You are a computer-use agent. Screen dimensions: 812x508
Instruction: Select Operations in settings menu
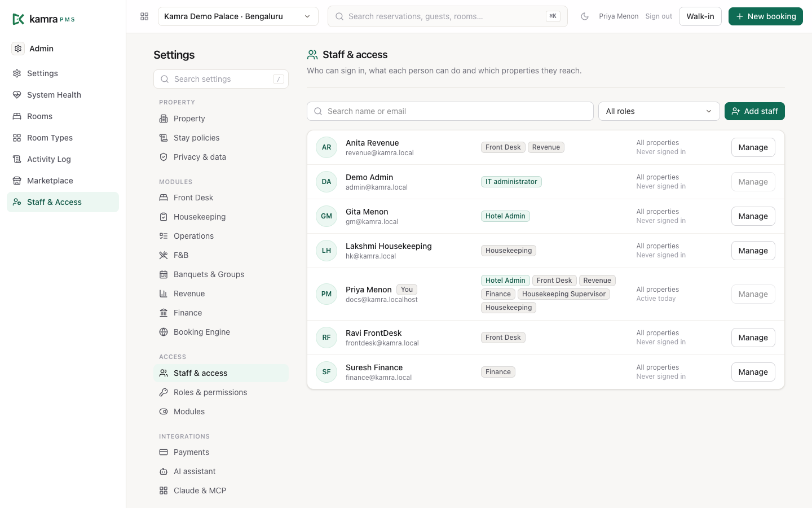(221, 236)
